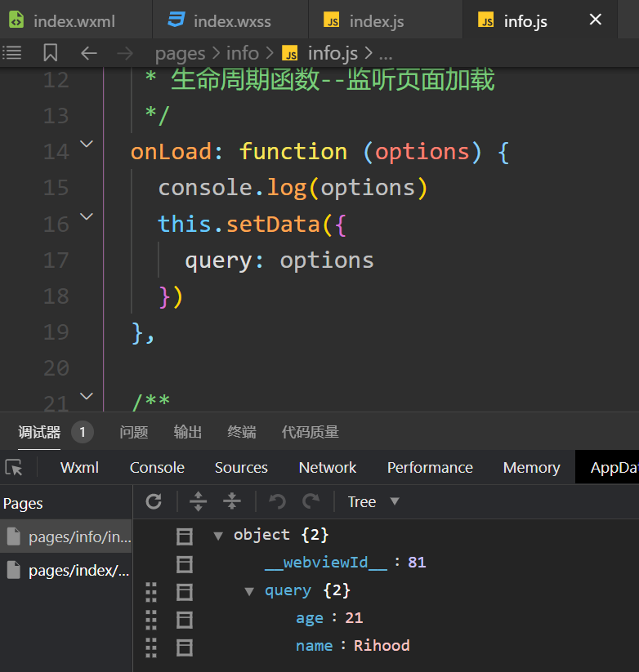Click drag handle of the age row
Screen dimensions: 639x672
[x=151, y=620]
